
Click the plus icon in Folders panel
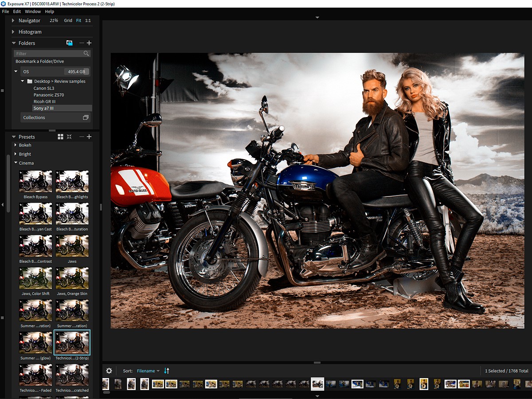[89, 43]
